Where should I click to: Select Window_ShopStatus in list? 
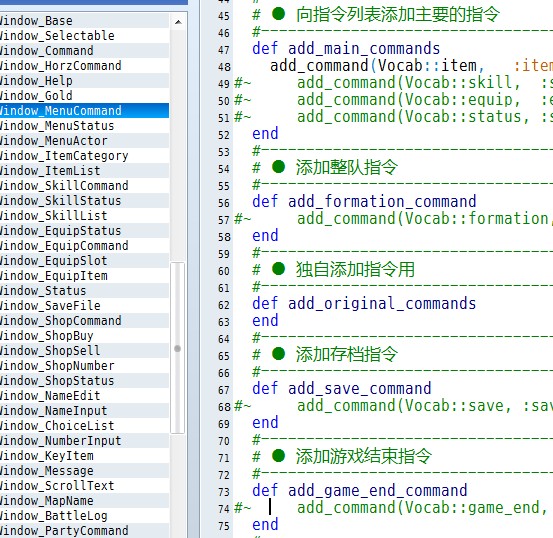click(x=84, y=381)
